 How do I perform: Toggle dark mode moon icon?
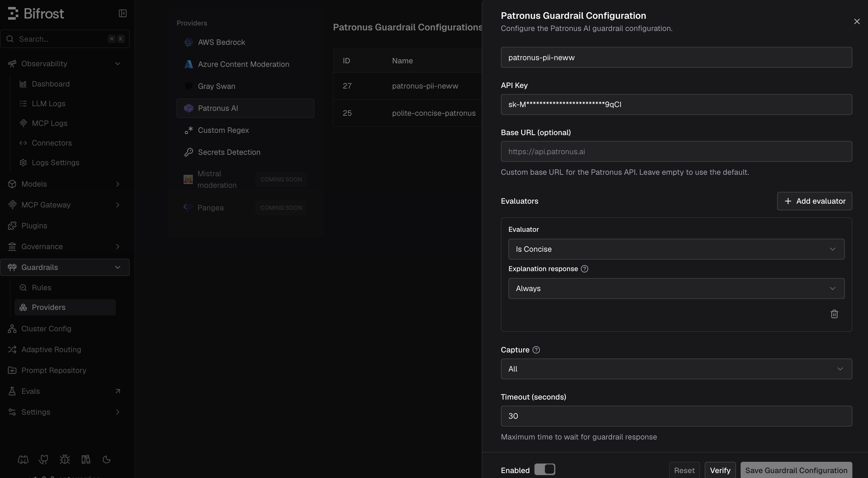(x=107, y=459)
